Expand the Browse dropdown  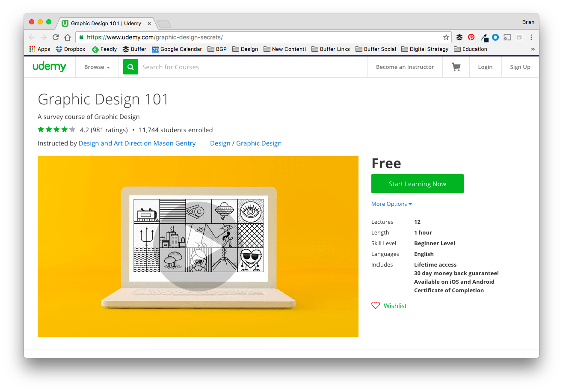point(97,67)
